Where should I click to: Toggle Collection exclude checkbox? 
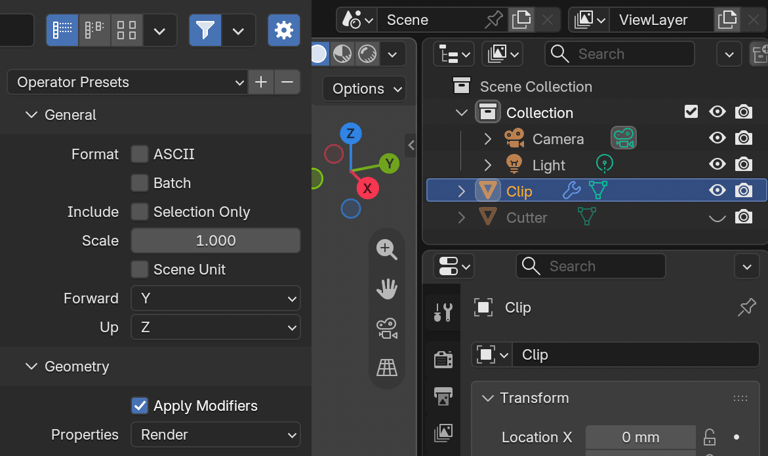[691, 112]
